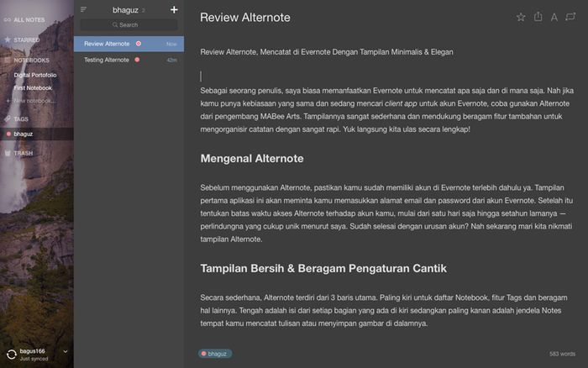Image resolution: width=588 pixels, height=368 pixels.
Task: Select the bhaguz tag in sidebar
Action: click(x=37, y=134)
